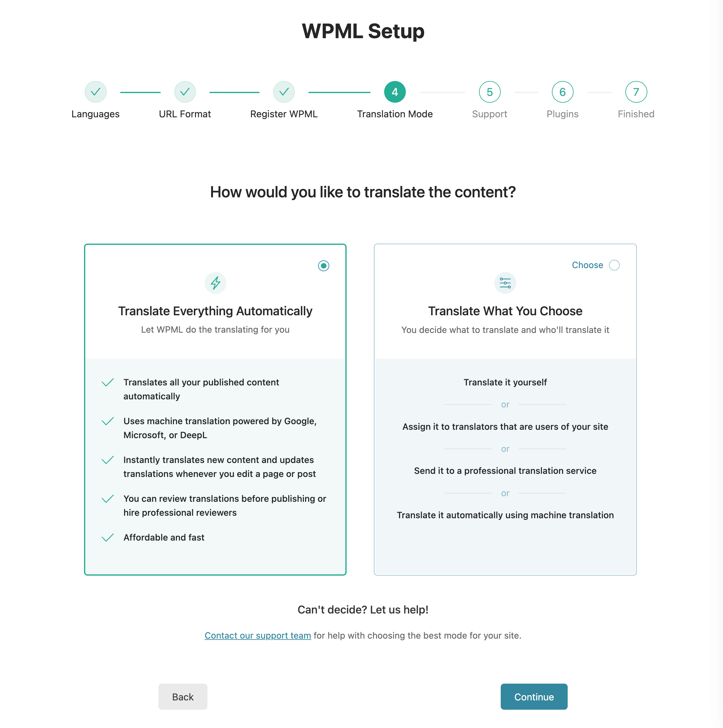The height and width of the screenshot is (728, 723).
Task: Expand the finished step details
Action: 635,92
